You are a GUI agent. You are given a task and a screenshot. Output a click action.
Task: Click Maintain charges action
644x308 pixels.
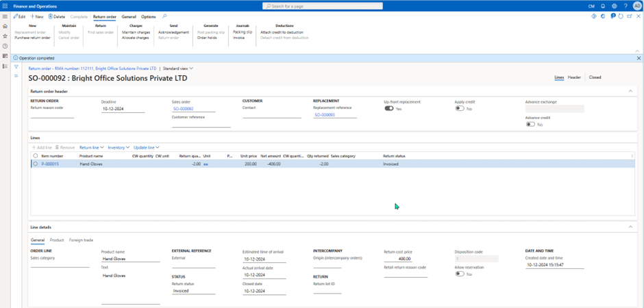[136, 32]
